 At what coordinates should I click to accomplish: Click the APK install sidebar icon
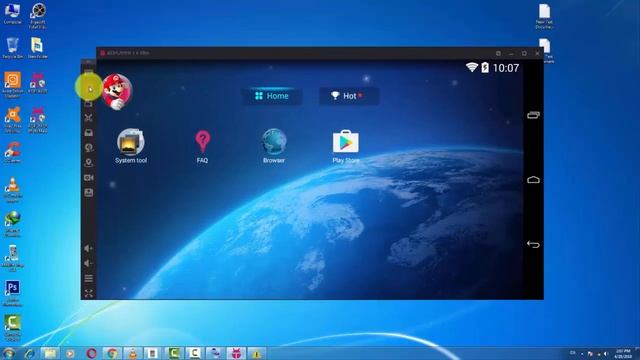(89, 133)
